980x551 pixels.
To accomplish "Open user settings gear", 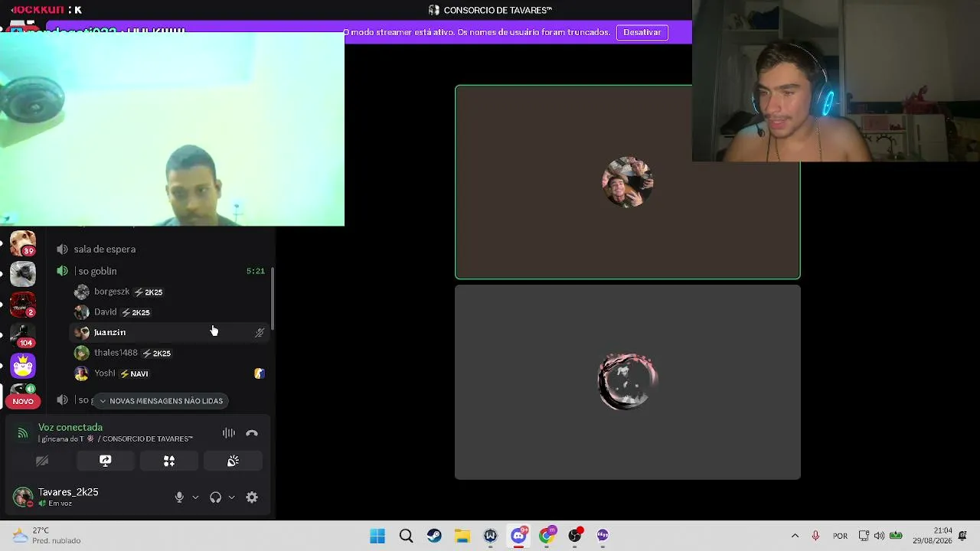I will [x=252, y=497].
